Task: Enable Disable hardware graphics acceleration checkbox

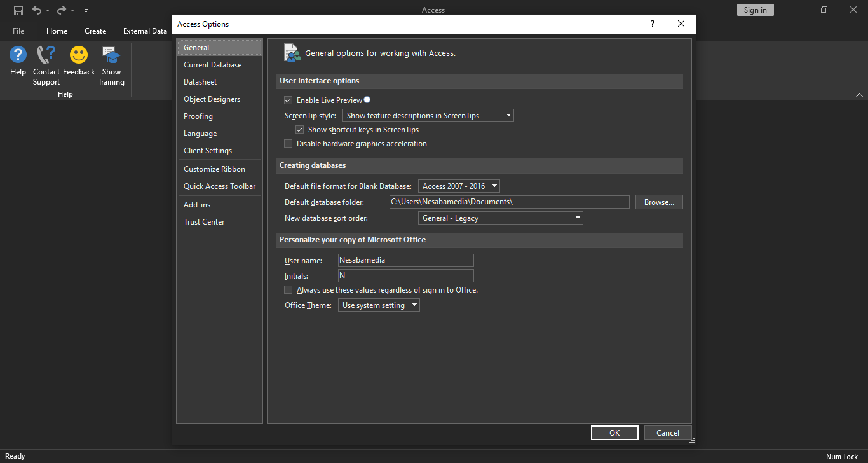Action: point(288,144)
